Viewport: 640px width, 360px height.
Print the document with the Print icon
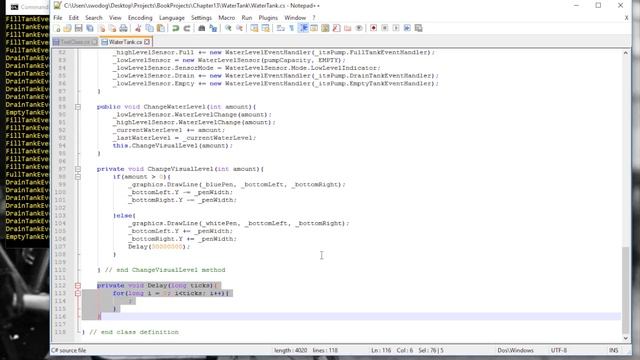pos(123,28)
